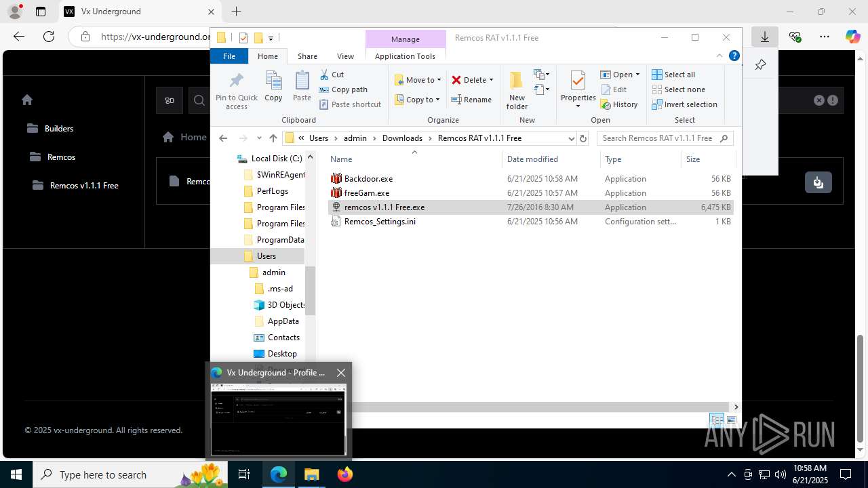This screenshot has height=488, width=868.
Task: Expand Delete dropdown arrow
Action: 491,80
